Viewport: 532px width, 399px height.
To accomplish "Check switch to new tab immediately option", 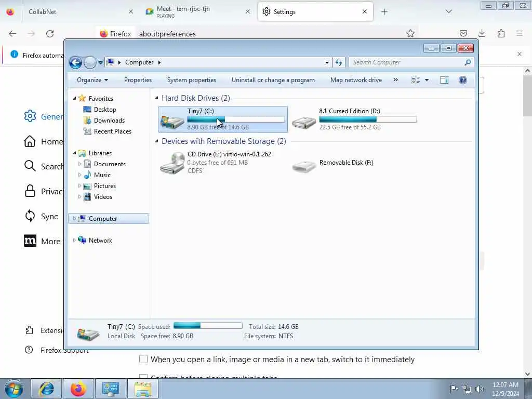I will click(x=143, y=359).
